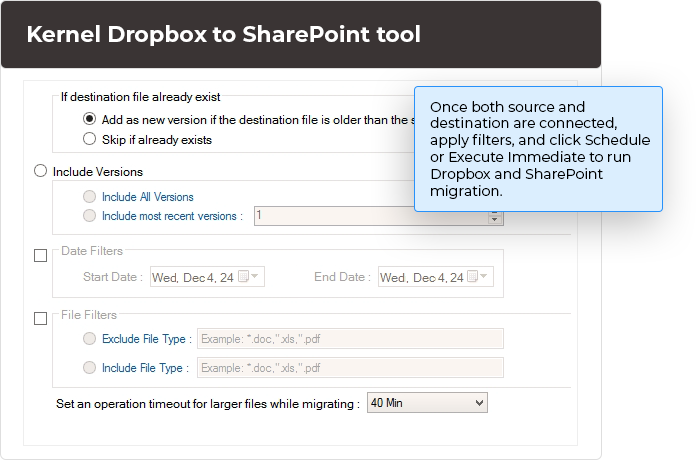The width and height of the screenshot is (700, 460).
Task: Click the blue migration instructions callout
Action: pos(538,149)
